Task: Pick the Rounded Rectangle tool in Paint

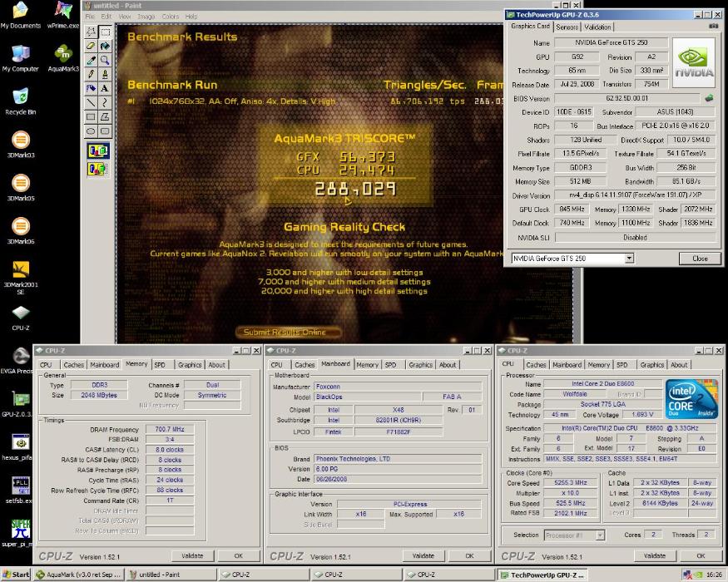Action: 106,131
